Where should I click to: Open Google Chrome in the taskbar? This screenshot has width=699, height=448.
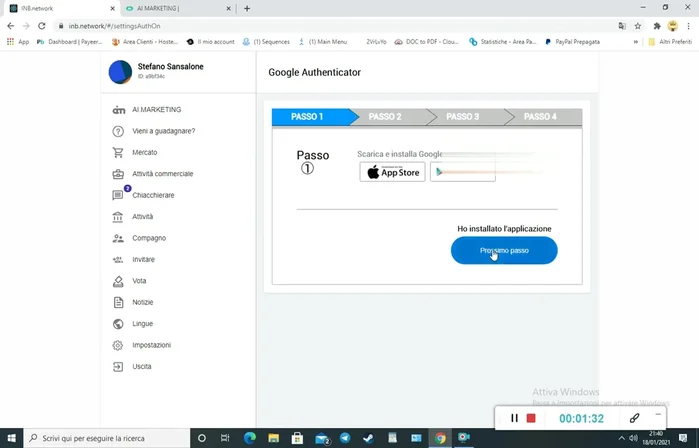point(440,438)
